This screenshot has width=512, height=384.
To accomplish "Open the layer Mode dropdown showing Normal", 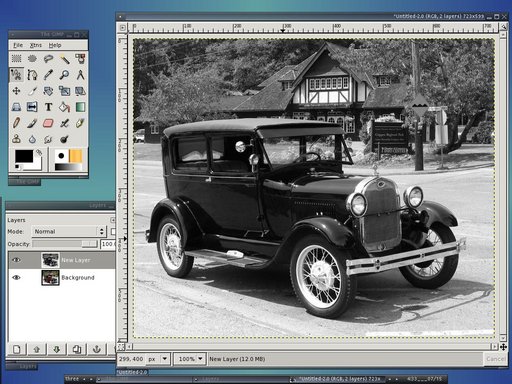I will [69, 231].
